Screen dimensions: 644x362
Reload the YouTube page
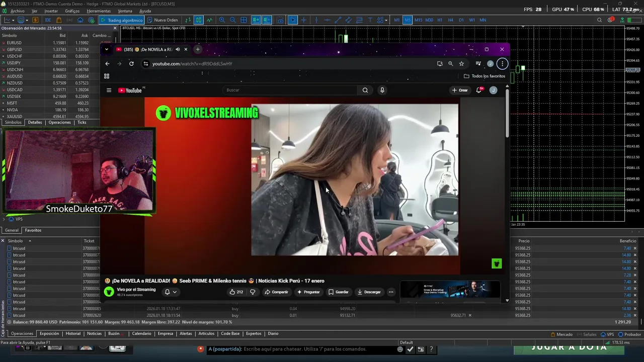[x=131, y=64]
